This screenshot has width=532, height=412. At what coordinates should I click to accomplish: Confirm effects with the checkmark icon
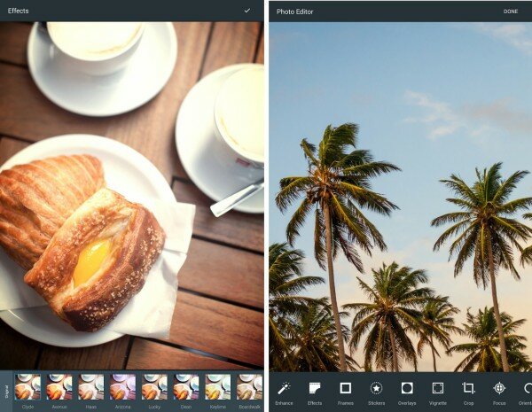tap(247, 11)
